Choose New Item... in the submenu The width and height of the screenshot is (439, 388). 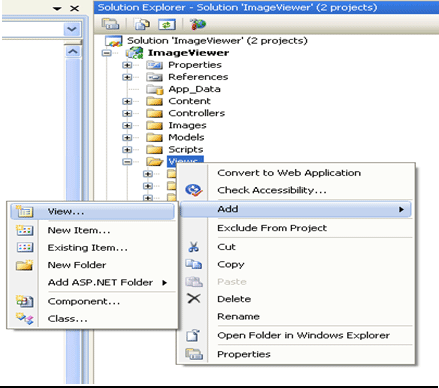(79, 230)
